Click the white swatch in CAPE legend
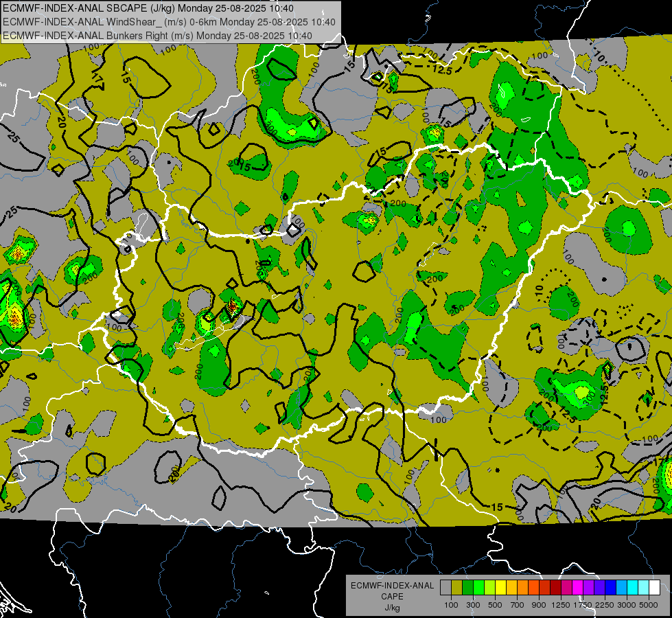 point(654,588)
